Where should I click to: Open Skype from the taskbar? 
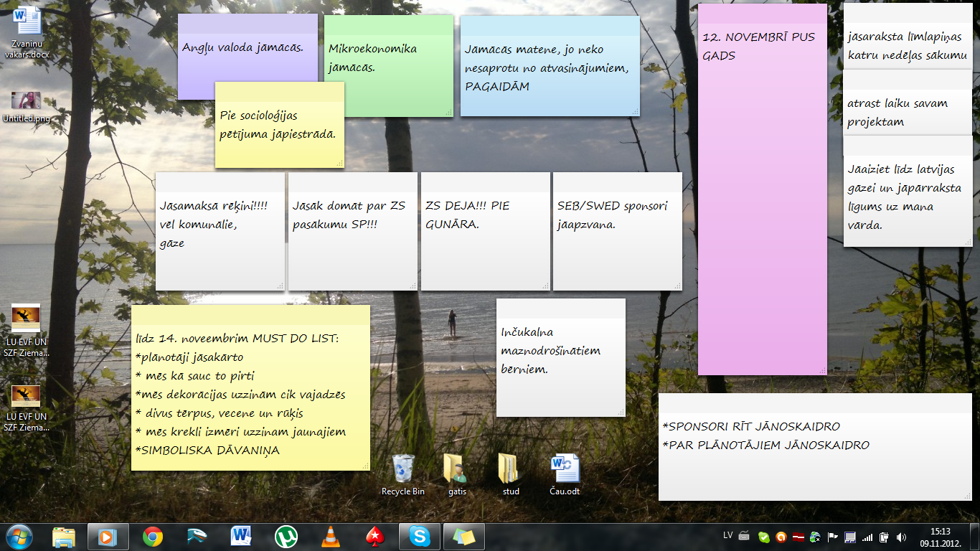pyautogui.click(x=419, y=537)
